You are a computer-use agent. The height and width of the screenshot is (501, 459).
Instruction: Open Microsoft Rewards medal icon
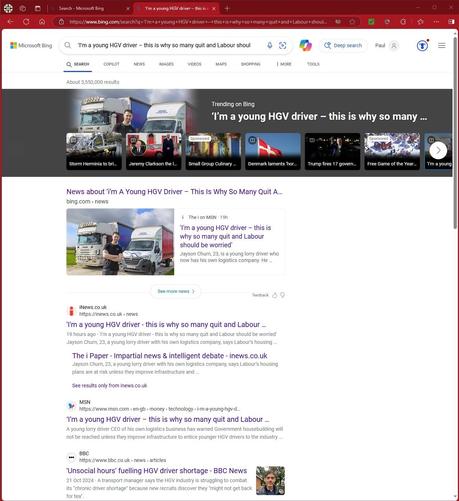click(x=422, y=45)
